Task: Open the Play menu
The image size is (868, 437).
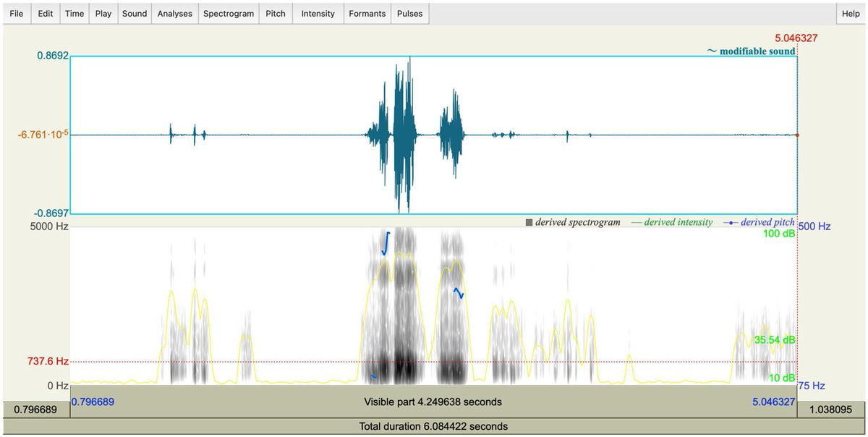Action: [103, 13]
